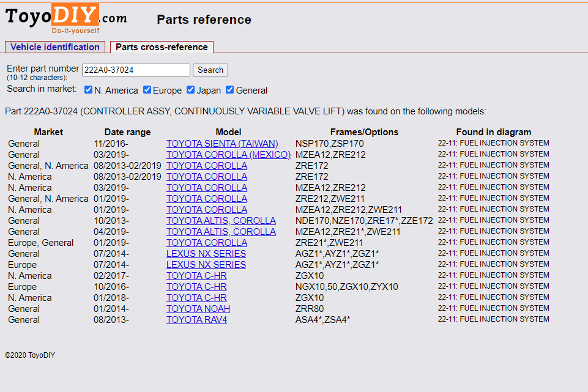Screen dimensions: 588x392
Task: Click the Parts reference page heading
Action: [204, 20]
